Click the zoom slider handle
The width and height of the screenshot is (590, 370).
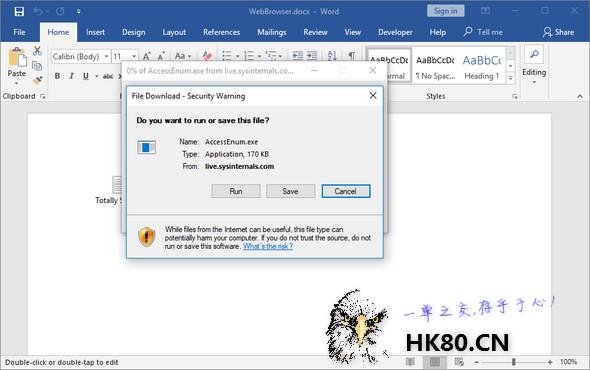tap(514, 362)
